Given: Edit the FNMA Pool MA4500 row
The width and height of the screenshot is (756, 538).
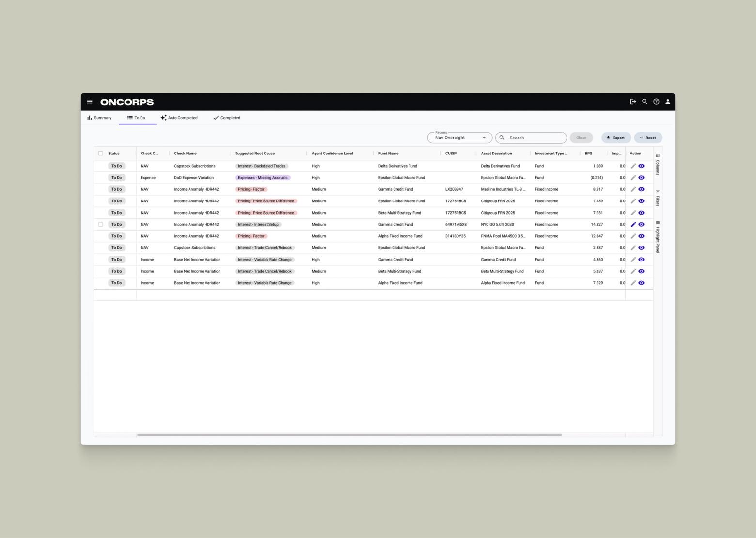Looking at the screenshot, I should click(x=633, y=236).
